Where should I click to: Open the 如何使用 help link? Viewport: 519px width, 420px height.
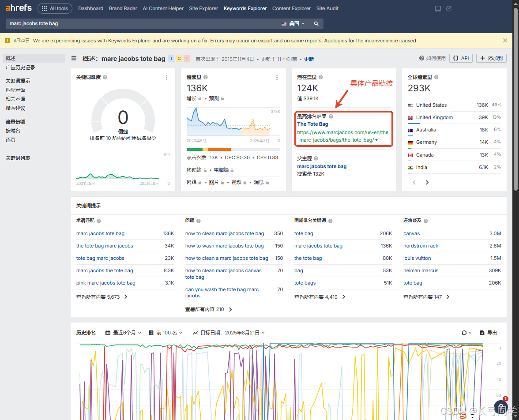432,58
